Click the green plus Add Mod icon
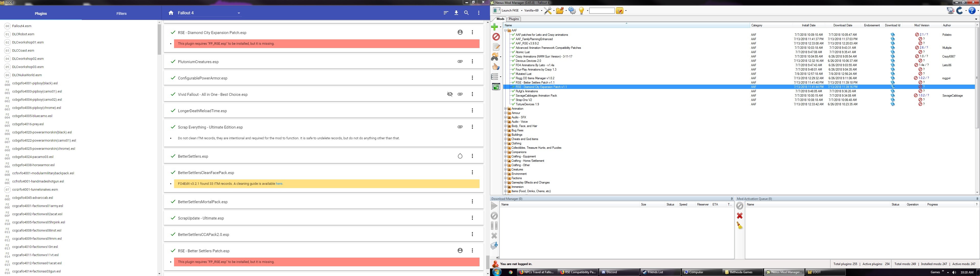 point(494,27)
